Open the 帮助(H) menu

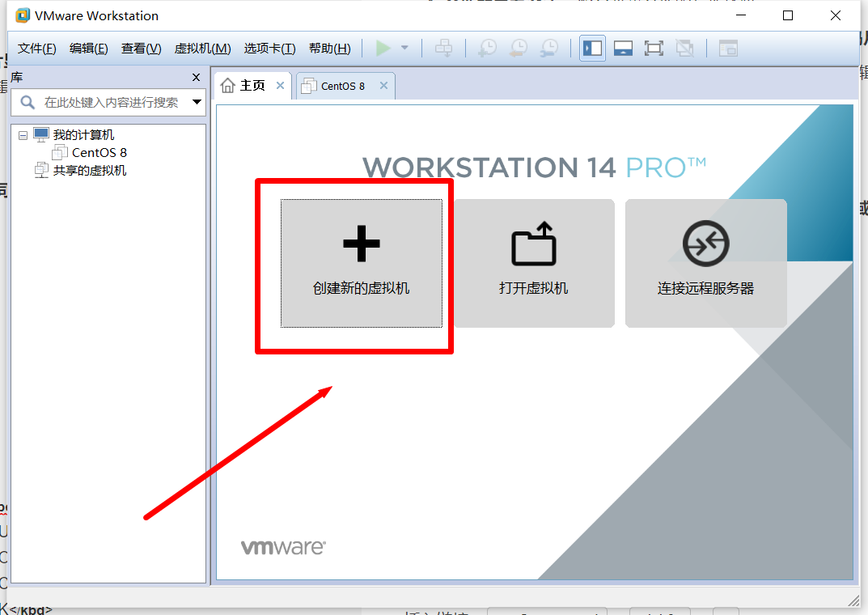(x=330, y=49)
